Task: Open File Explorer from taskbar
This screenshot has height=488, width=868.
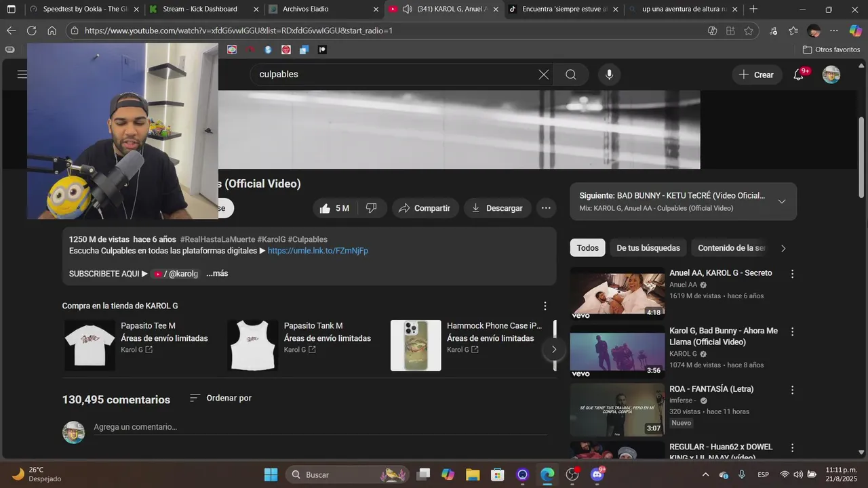Action: [473, 474]
